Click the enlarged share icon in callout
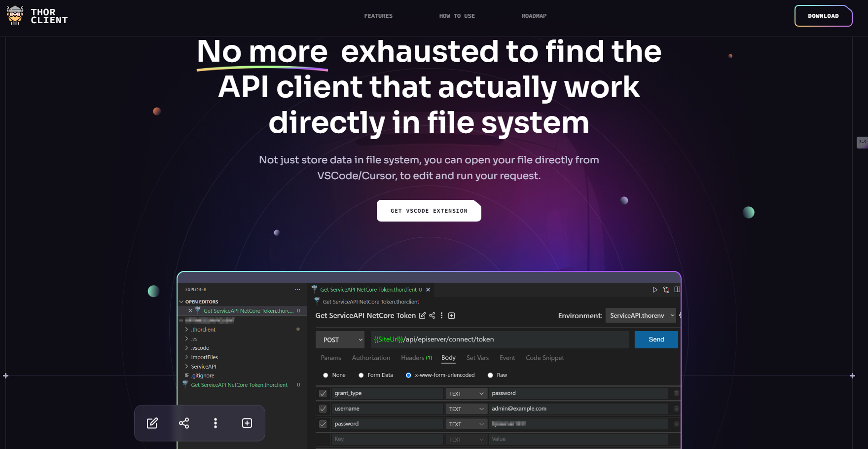 (x=184, y=423)
